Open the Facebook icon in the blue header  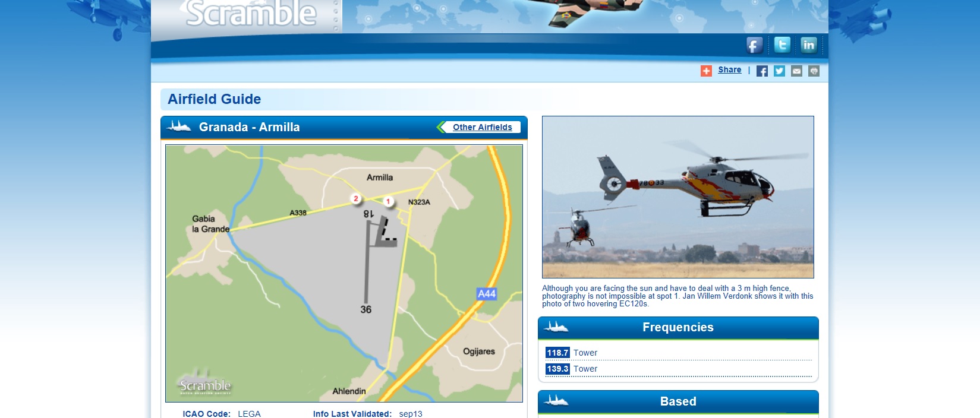pyautogui.click(x=755, y=45)
